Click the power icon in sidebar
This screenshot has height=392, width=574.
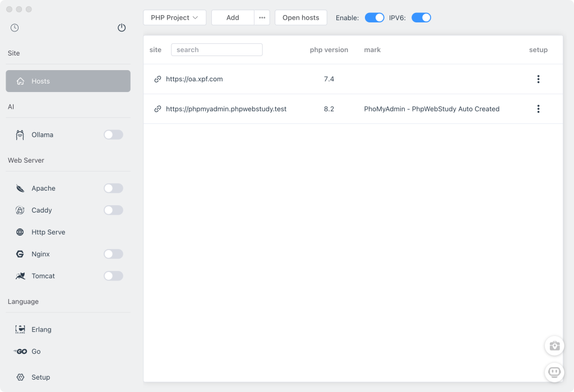coord(122,27)
